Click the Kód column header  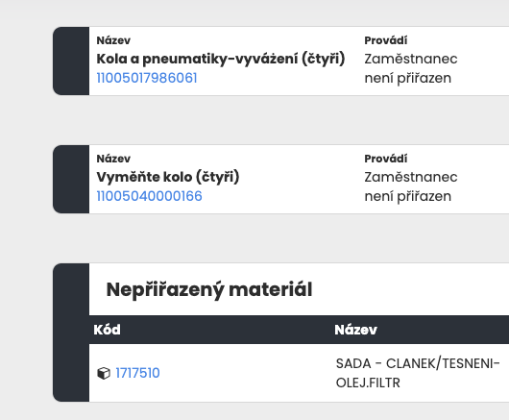click(x=108, y=330)
